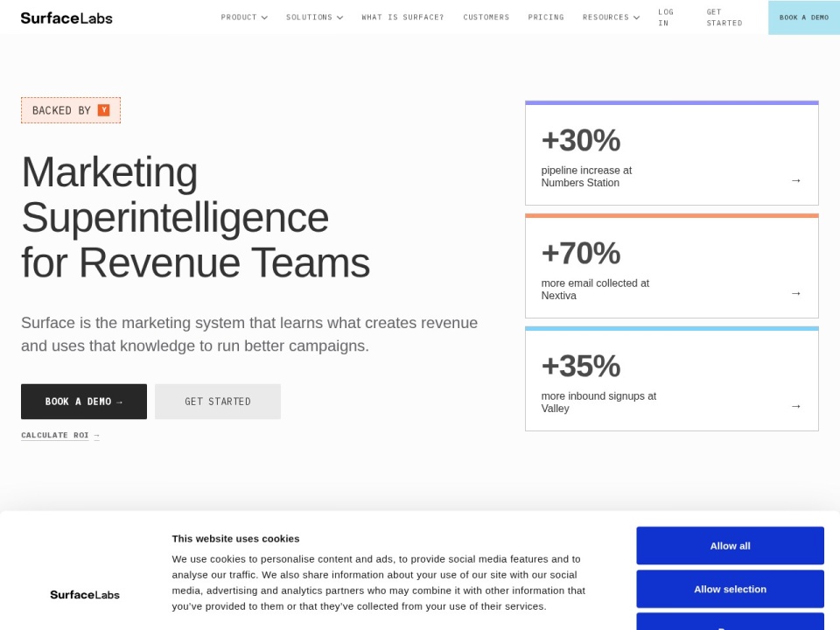Screen dimensions: 840x630
Task: Click the arrow on the +70% Nextiva card
Action: pos(796,294)
